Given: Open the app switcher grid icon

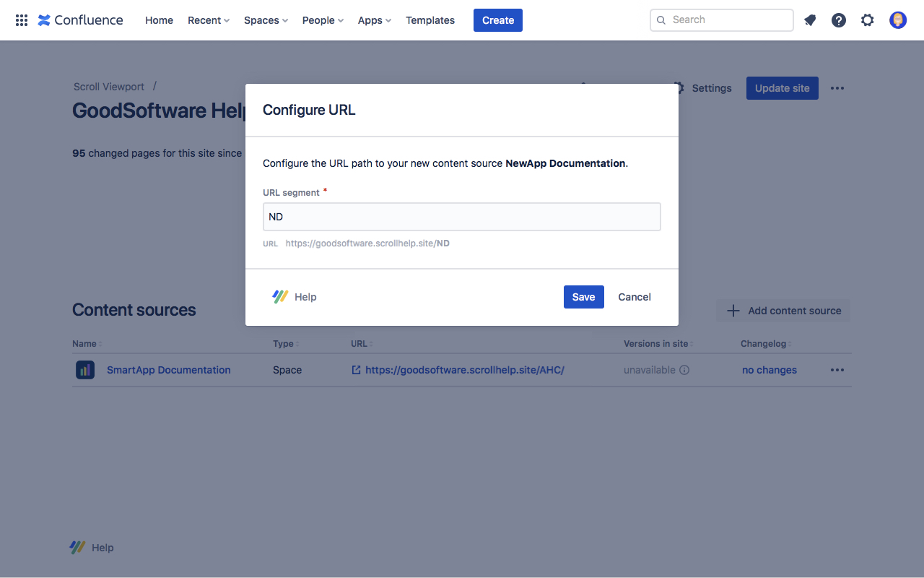Looking at the screenshot, I should (x=22, y=20).
